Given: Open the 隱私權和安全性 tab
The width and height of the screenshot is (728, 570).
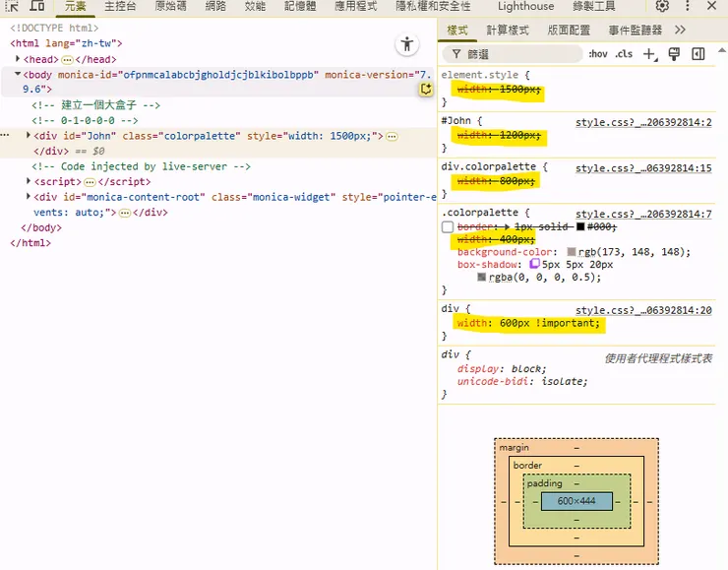Looking at the screenshot, I should (433, 6).
